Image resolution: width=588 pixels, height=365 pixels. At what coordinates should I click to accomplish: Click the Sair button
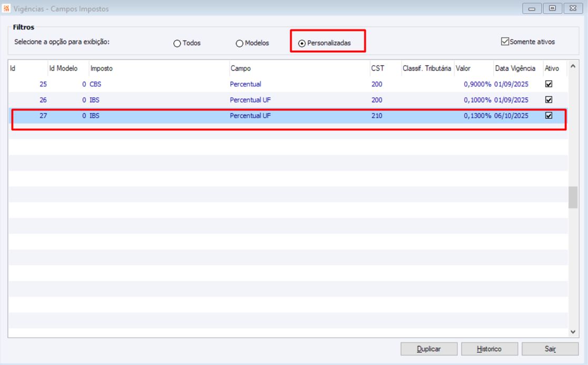[550, 349]
